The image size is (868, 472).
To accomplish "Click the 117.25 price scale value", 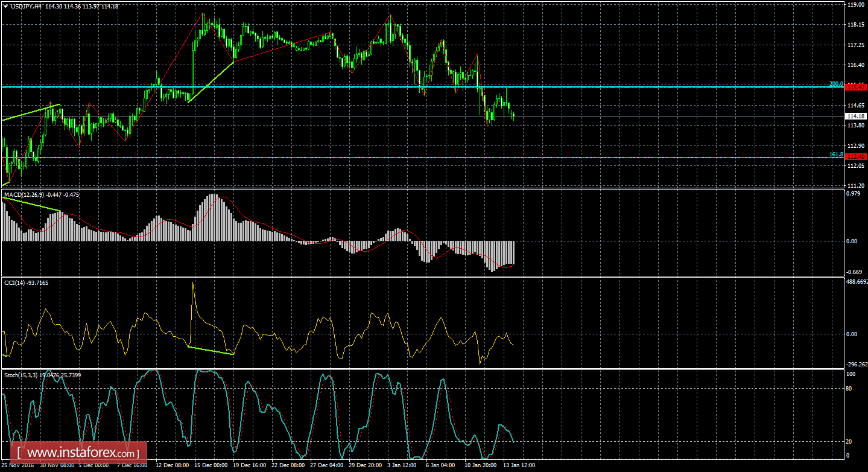I will click(855, 45).
